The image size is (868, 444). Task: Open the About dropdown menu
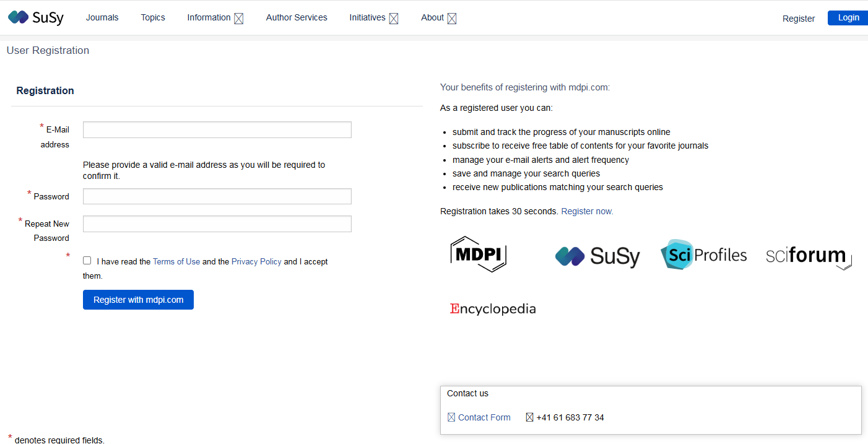coord(438,18)
